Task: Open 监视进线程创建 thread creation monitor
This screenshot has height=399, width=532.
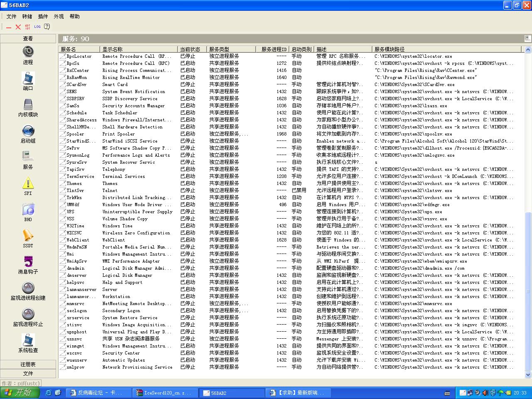Action: 28,291
